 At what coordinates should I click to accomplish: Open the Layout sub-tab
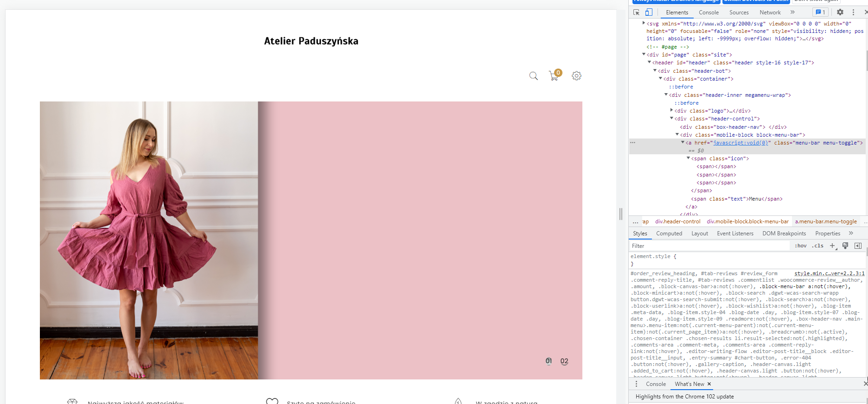click(699, 234)
